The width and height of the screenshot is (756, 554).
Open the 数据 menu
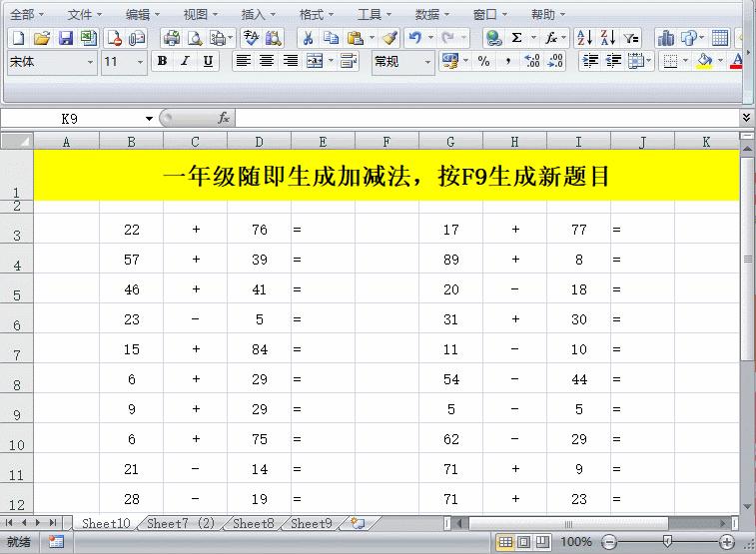[x=432, y=14]
